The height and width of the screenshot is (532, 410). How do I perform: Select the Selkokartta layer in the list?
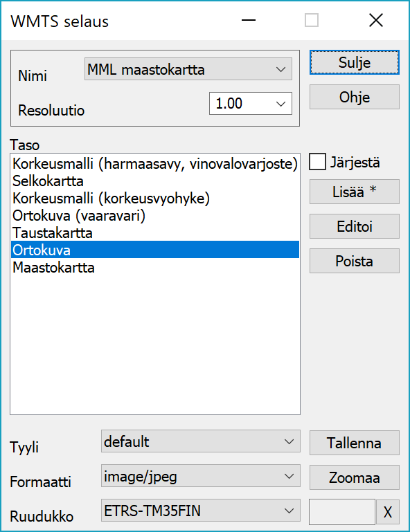point(155,181)
